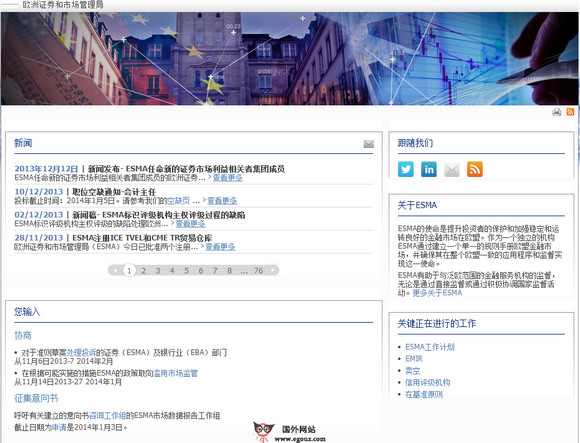580x443 pixels.
Task: Click the orange RSS icon under follow us
Action: click(475, 169)
